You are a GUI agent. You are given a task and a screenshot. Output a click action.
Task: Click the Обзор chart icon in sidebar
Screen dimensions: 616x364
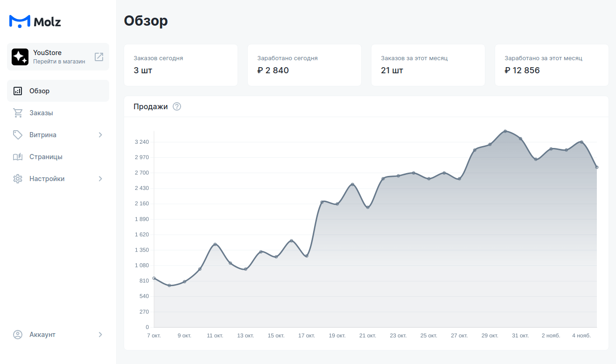point(18,91)
